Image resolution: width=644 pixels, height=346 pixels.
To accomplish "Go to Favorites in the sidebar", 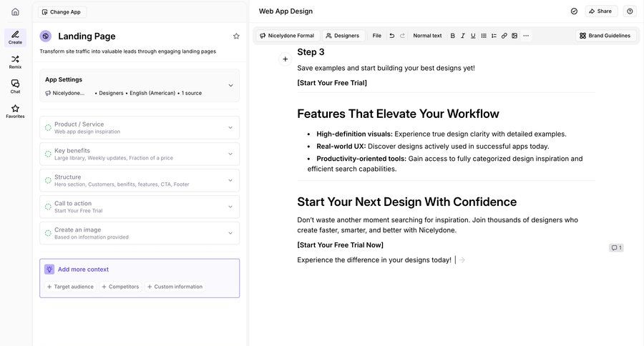I will (x=15, y=111).
